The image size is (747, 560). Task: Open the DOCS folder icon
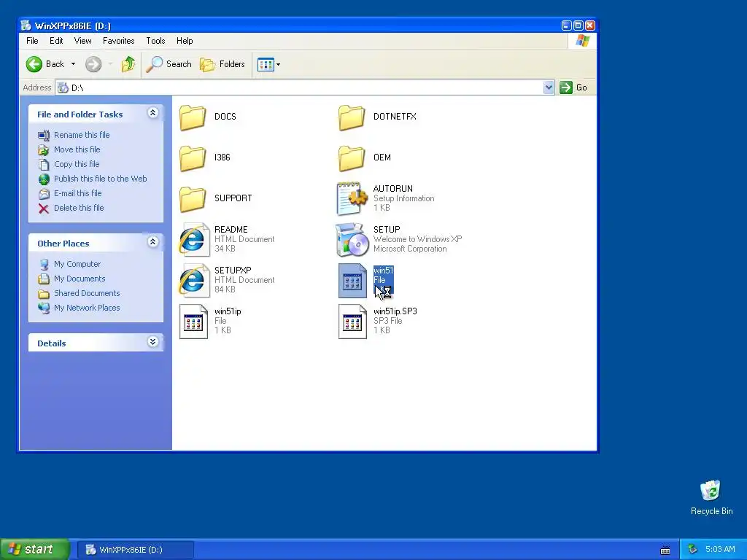(193, 117)
